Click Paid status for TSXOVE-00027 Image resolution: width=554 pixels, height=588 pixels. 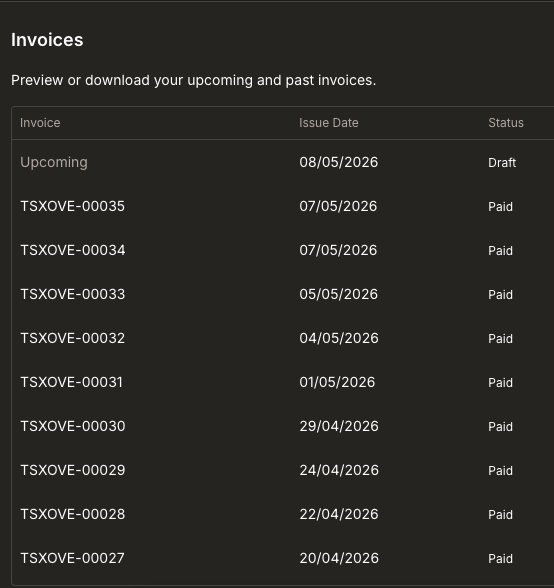500,558
